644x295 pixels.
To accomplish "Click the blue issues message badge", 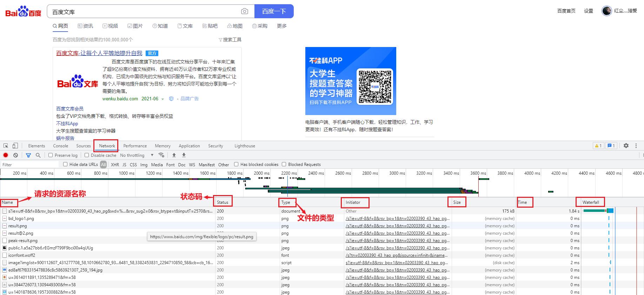I will point(611,146).
